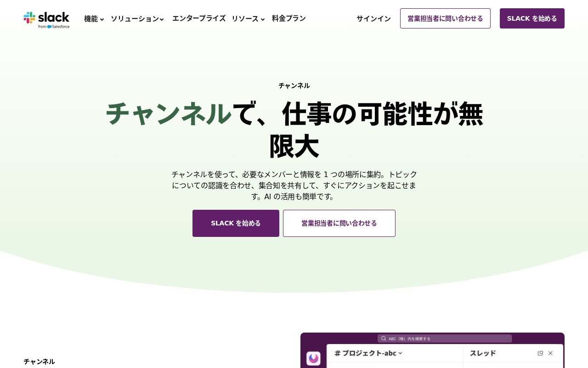Viewport: 588px width, 368px height.
Task: Click the ABC（株）内を検索する search field
Action: [445, 339]
